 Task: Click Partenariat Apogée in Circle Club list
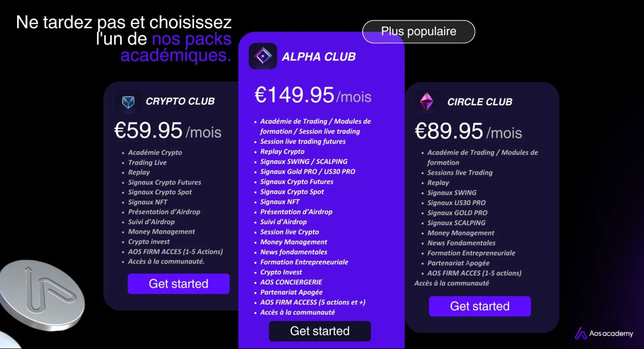point(458,263)
